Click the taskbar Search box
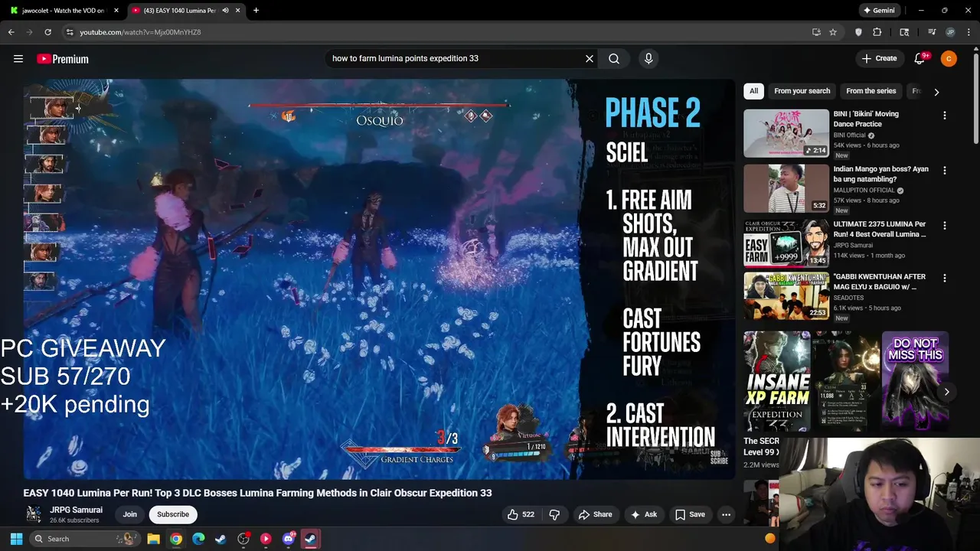 coord(83,539)
